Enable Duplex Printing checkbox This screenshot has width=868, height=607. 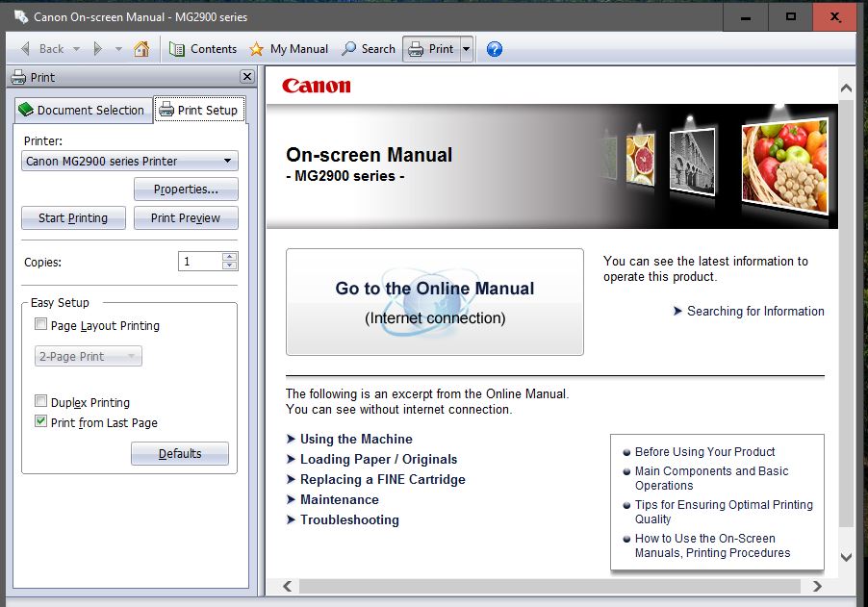(40, 402)
